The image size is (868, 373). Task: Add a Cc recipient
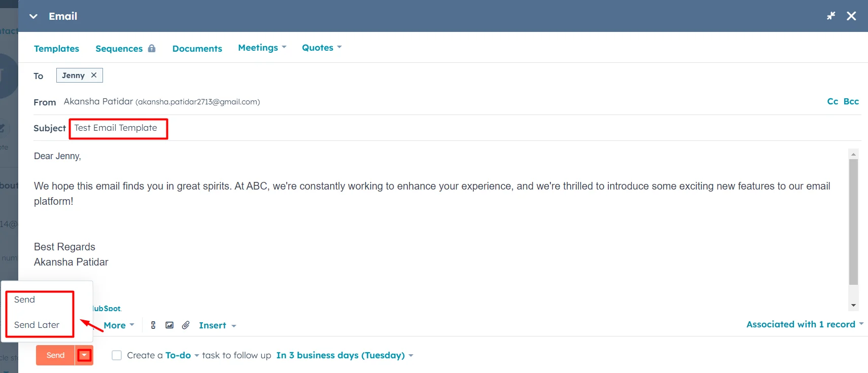point(832,101)
